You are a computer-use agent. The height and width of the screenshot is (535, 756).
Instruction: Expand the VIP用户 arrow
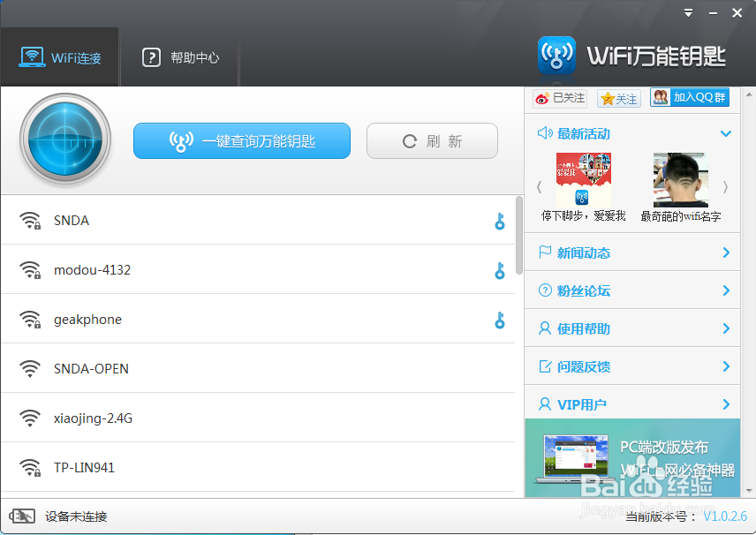(x=726, y=404)
